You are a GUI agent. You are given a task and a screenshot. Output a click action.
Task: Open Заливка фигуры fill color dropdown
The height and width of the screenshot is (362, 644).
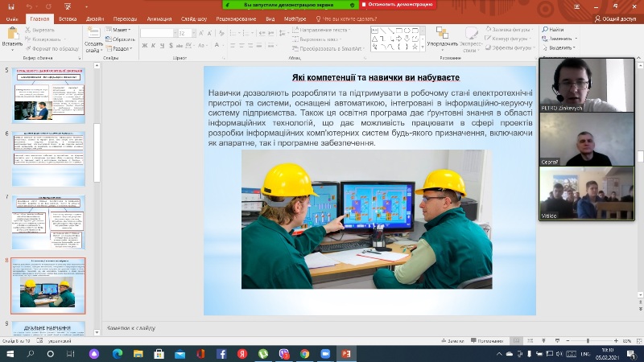510,30
